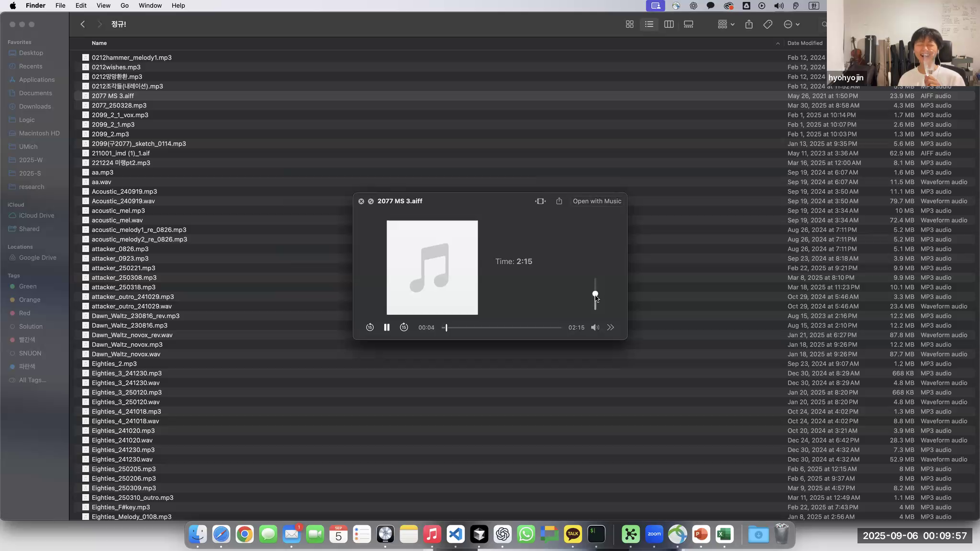Switch Finder to icon view

[630, 24]
